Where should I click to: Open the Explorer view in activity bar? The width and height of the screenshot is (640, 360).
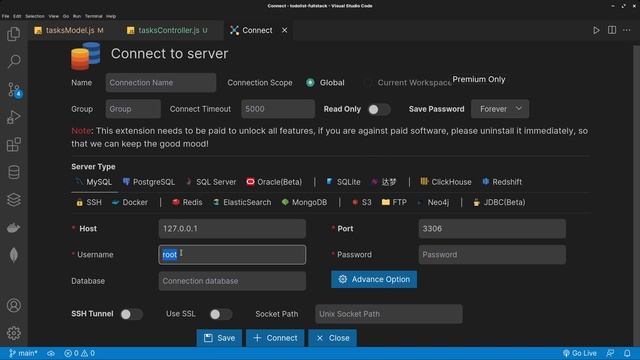point(13,34)
